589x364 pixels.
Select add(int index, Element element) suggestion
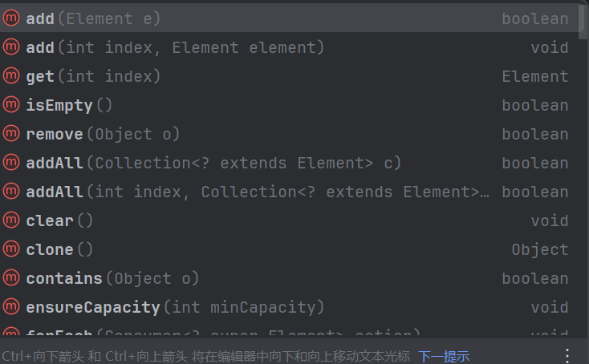click(x=175, y=47)
